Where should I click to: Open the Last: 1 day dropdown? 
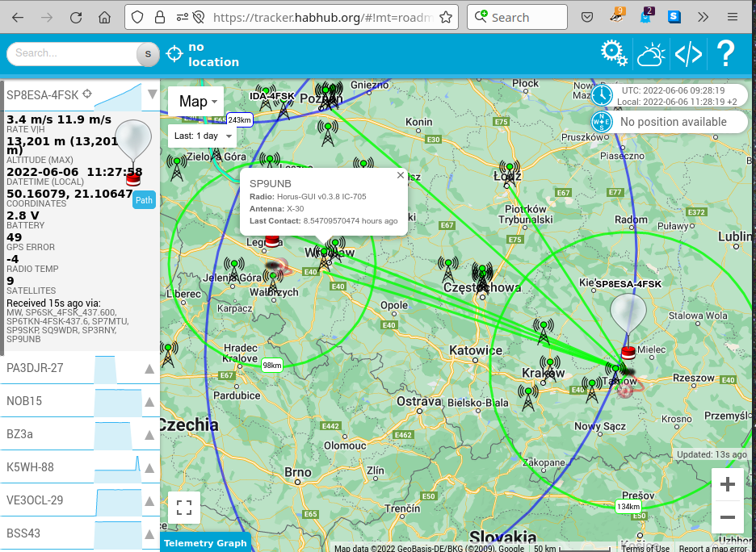(202, 136)
